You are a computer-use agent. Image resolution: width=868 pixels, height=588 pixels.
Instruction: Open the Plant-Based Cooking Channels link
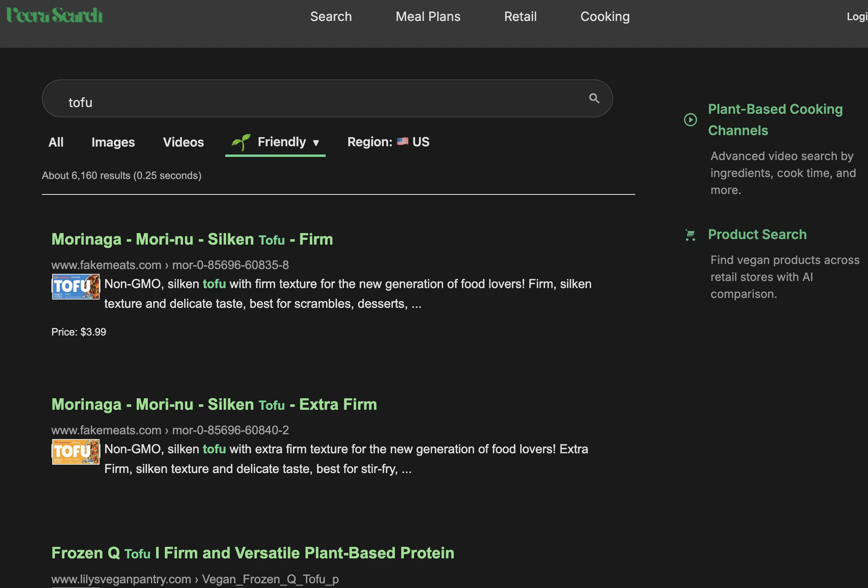775,120
